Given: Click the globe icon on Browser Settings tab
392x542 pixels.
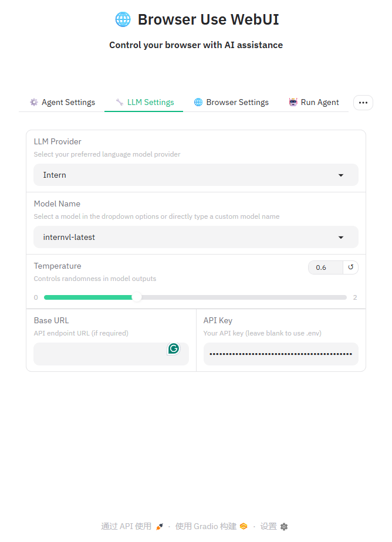Looking at the screenshot, I should 198,102.
